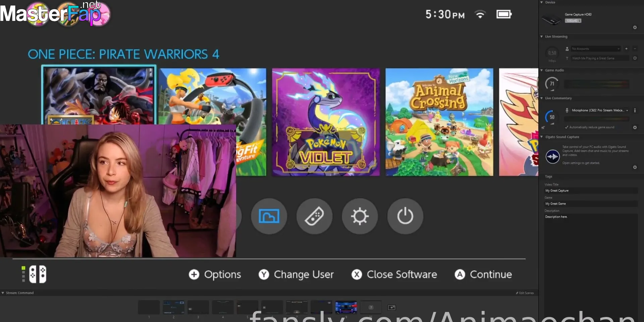Viewport: 644px width, 322px height.
Task: Open System Settings gear on home menu
Action: (360, 216)
